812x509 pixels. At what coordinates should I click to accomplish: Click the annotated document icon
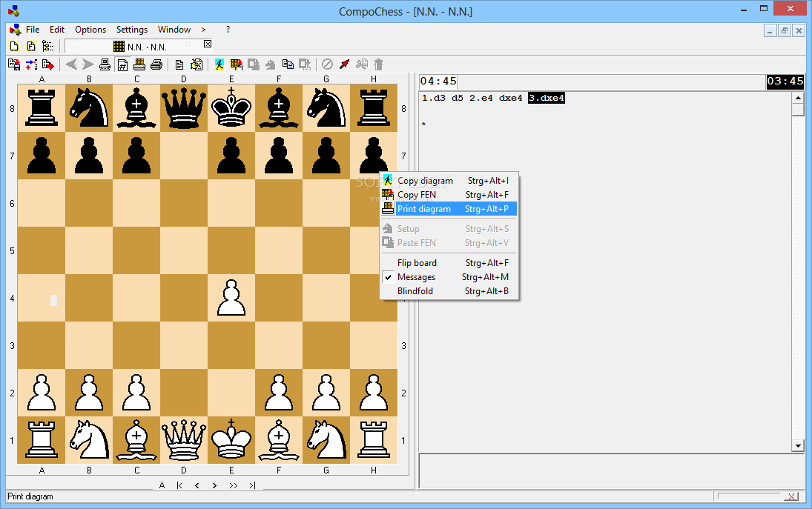click(x=197, y=64)
